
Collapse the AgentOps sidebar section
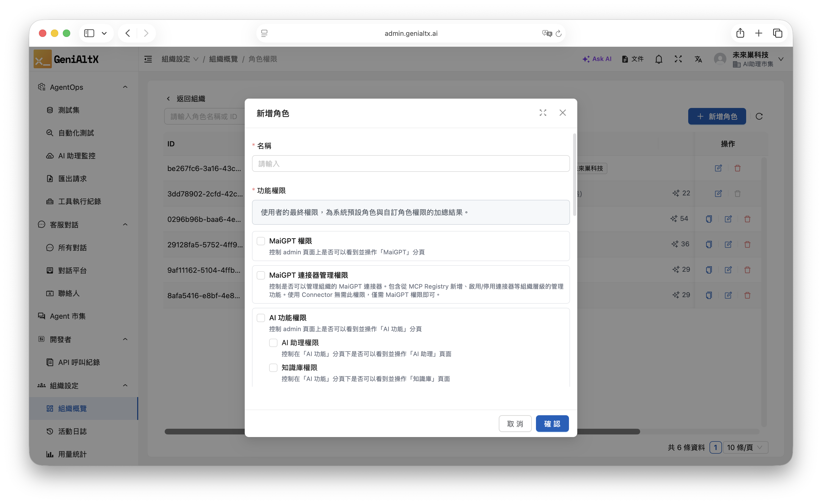125,87
